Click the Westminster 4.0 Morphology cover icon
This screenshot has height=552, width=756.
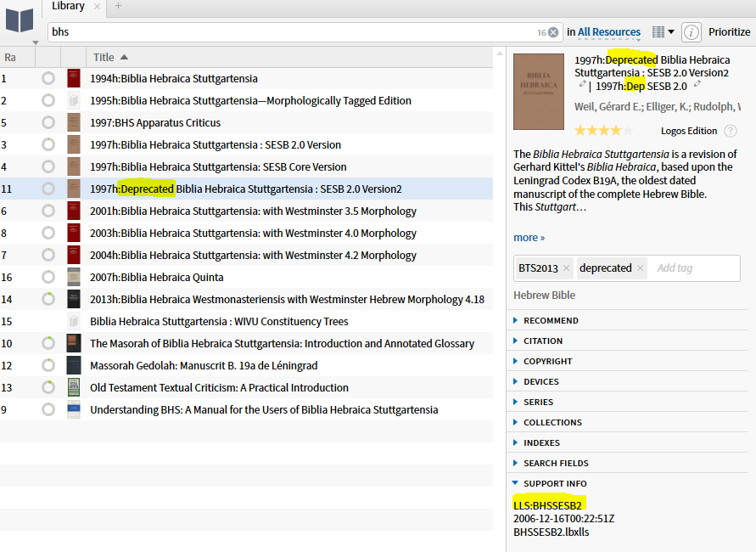pos(74,233)
